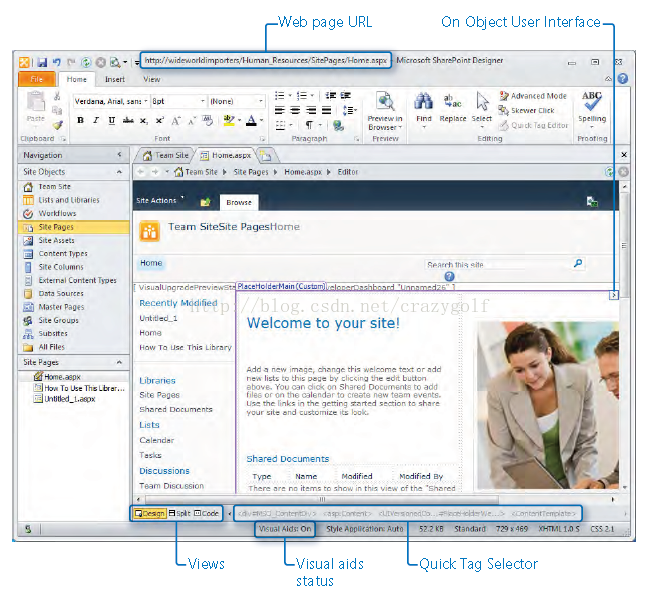This screenshot has height=591, width=661.
Task: Click Preview in Browser
Action: coord(385,110)
